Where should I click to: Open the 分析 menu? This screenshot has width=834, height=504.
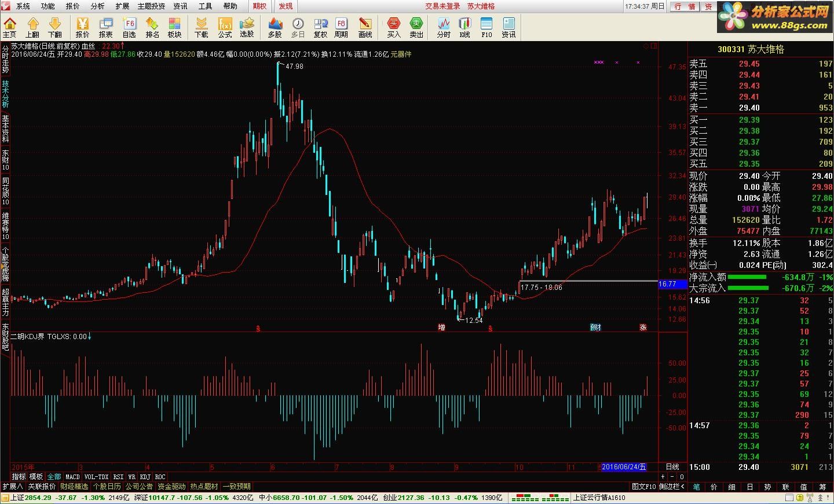pos(97,6)
